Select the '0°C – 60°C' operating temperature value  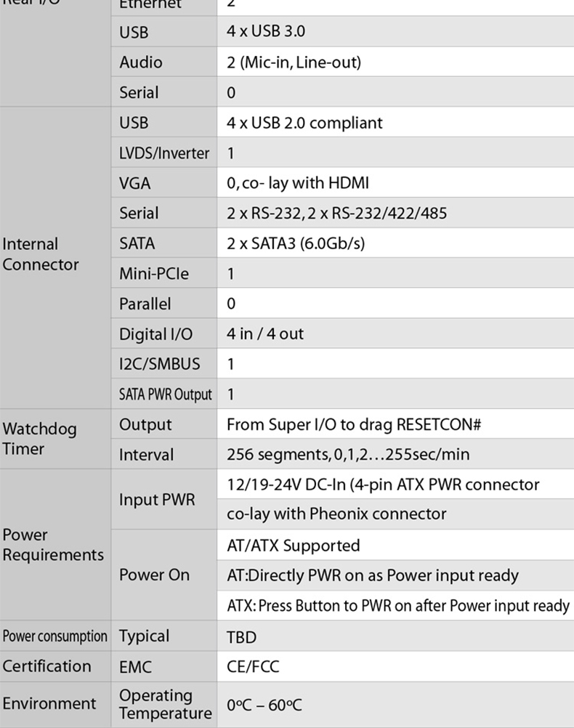264,705
